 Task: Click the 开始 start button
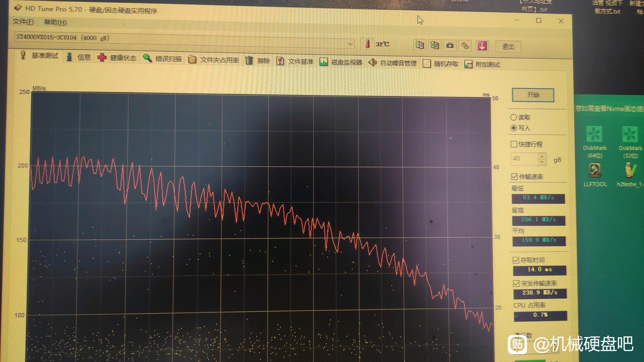(x=533, y=95)
